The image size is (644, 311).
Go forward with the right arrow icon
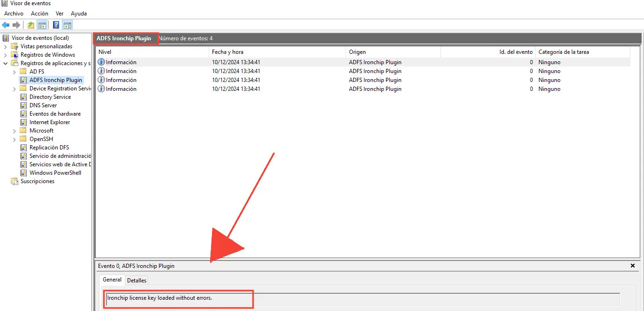coord(16,25)
